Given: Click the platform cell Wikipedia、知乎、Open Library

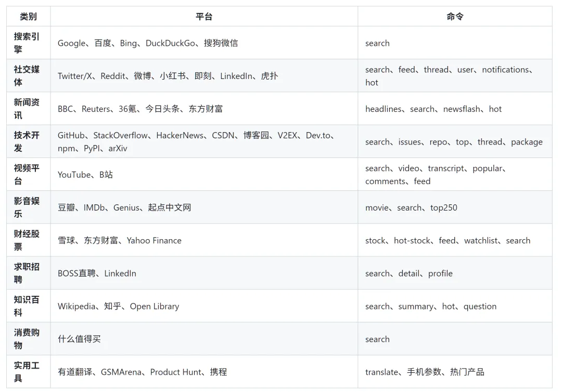Looking at the screenshot, I should pyautogui.click(x=204, y=306).
